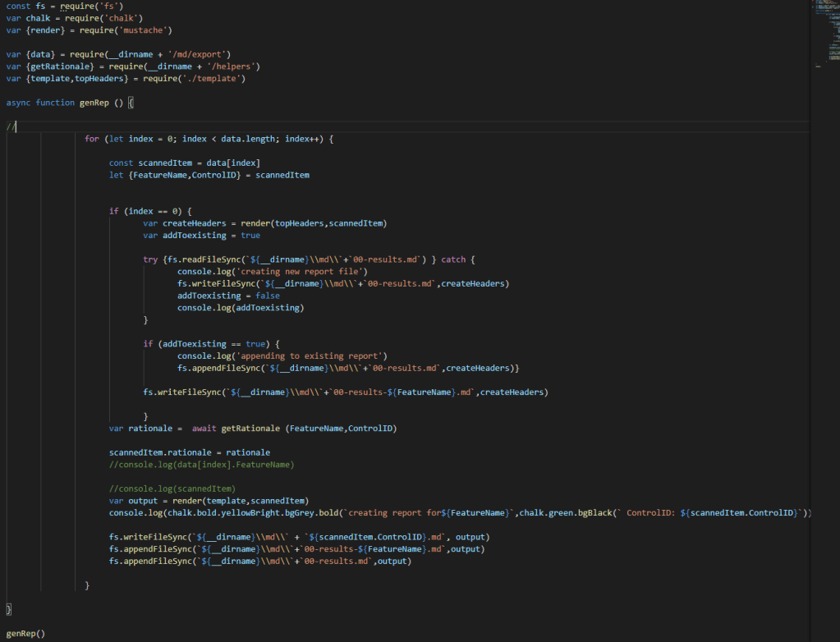Click the 'addToexisting = true' assignment
This screenshot has height=642, width=840.
click(x=211, y=236)
